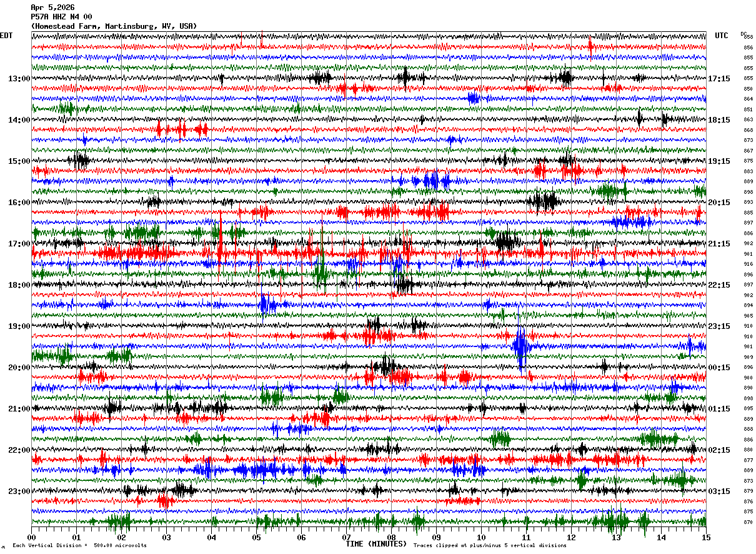Select the traces clipped footnote text
Screen dimensions: 756x554
(490, 545)
